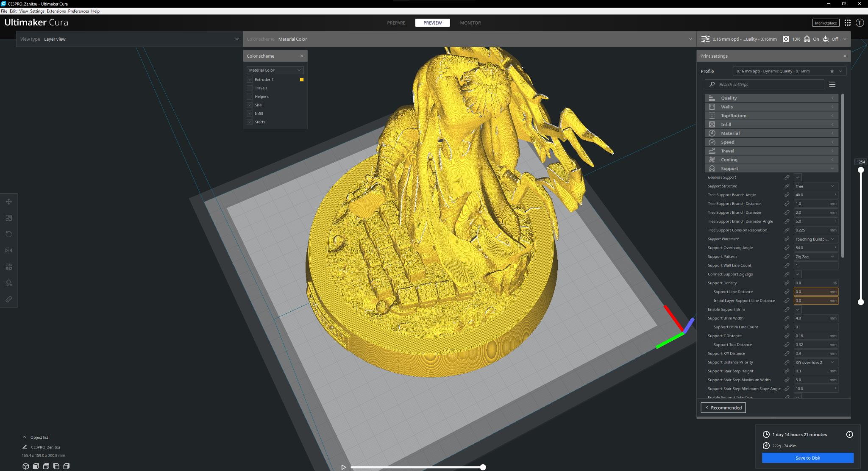
Task: Toggle the Shell checkbox
Action: [x=250, y=105]
